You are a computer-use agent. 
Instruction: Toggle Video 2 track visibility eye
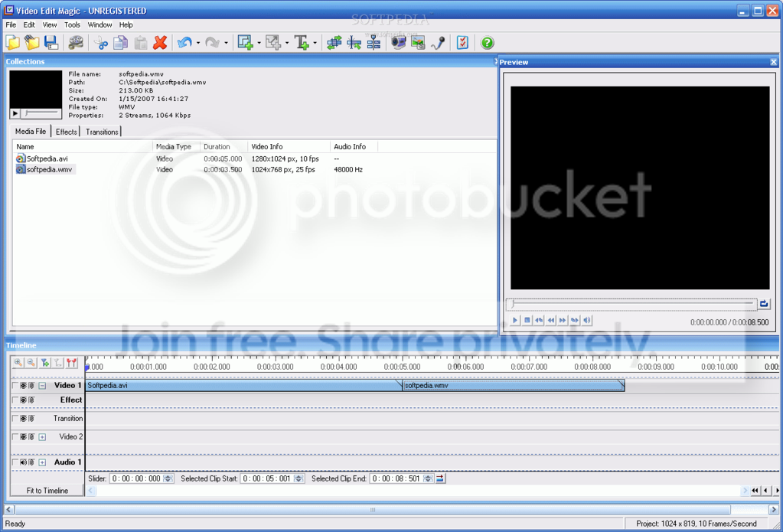[x=23, y=437]
